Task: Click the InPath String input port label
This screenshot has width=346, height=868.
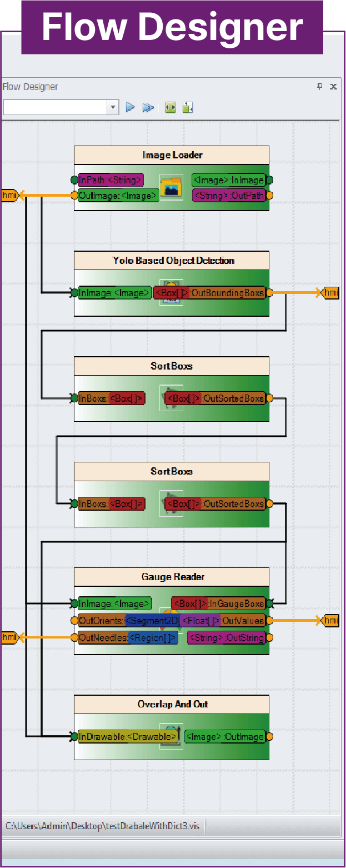Action: 111,179
